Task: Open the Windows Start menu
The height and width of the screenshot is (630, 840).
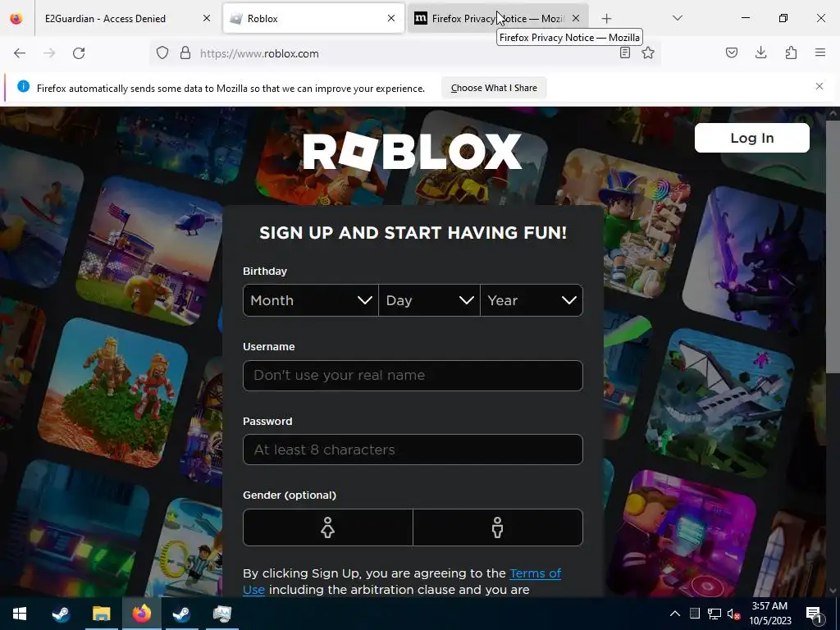Action: click(20, 614)
